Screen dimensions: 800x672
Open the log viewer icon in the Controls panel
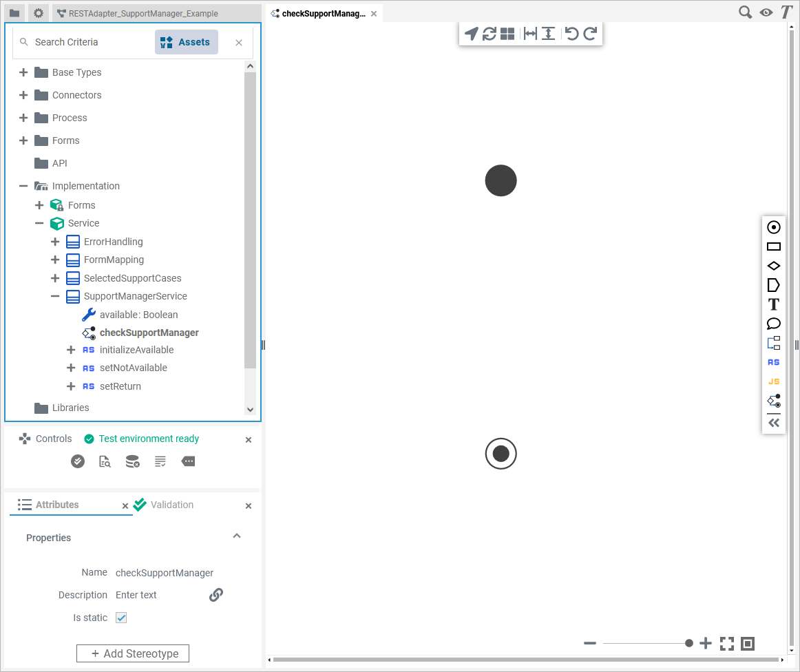click(x=160, y=461)
